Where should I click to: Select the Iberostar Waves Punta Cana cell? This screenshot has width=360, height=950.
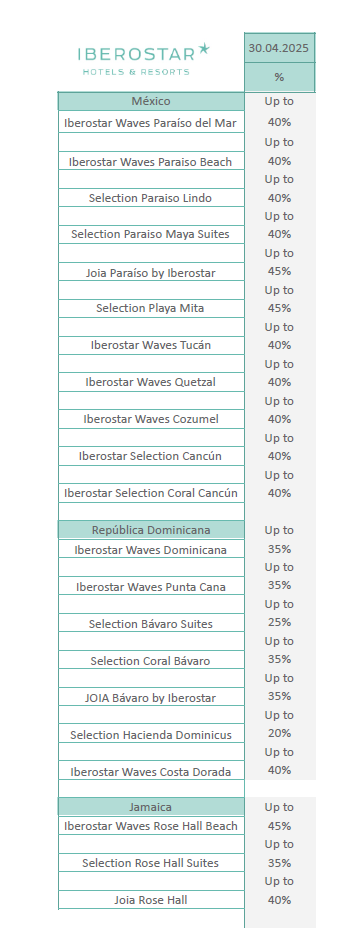[x=152, y=587]
